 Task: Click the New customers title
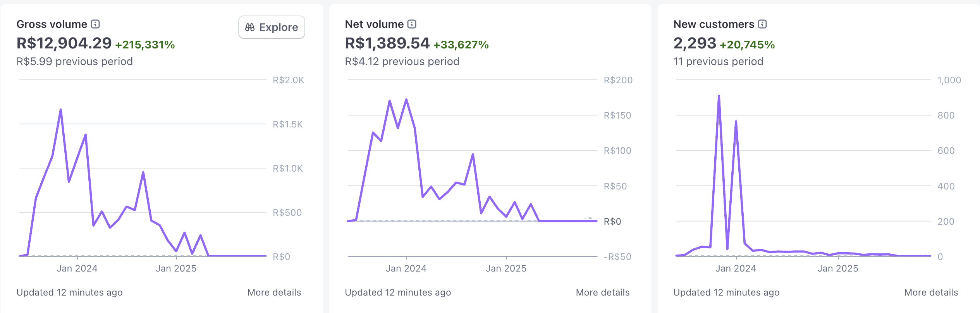(714, 24)
